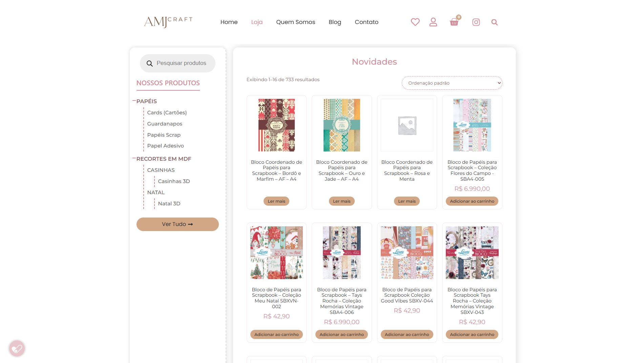Click the Ver Tudo button

tap(178, 224)
